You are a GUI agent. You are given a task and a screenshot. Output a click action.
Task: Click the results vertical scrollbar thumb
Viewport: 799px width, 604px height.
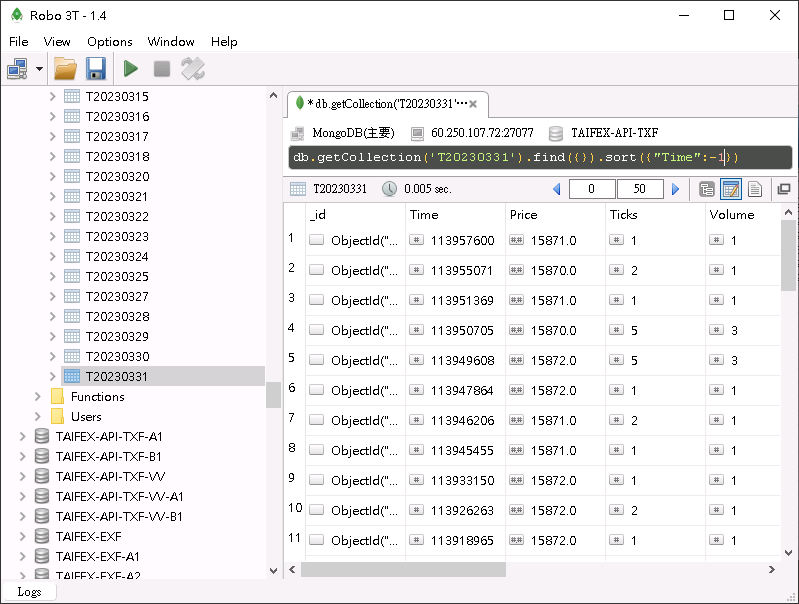pos(788,255)
